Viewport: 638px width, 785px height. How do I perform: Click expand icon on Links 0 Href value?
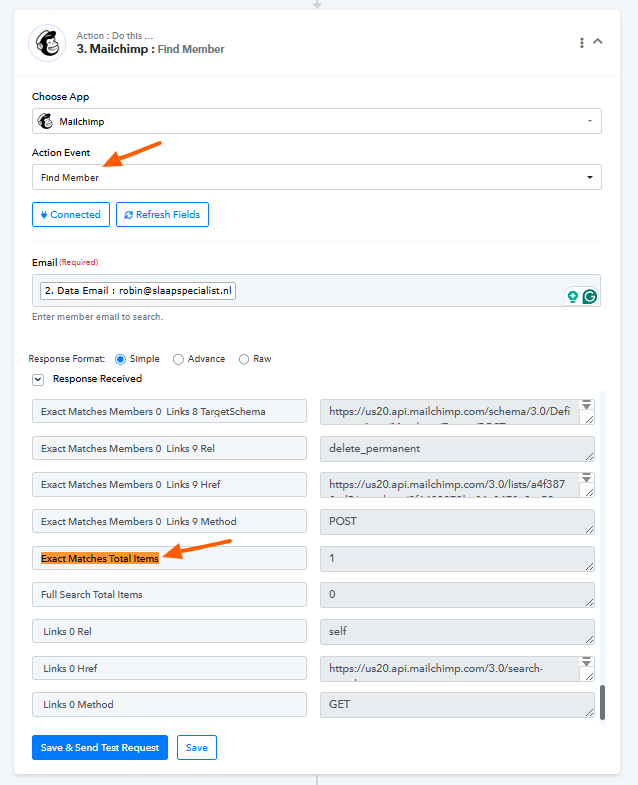586,662
